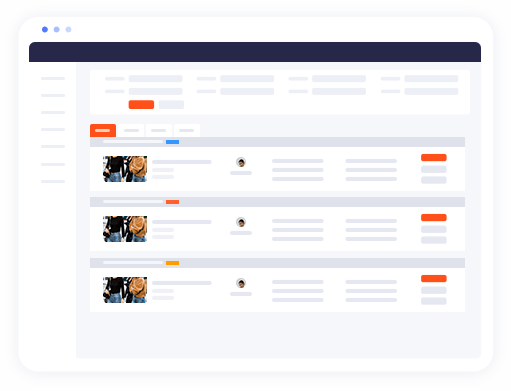The image size is (511, 391).
Task: Open the third order's product thumbnail
Action: [x=125, y=290]
